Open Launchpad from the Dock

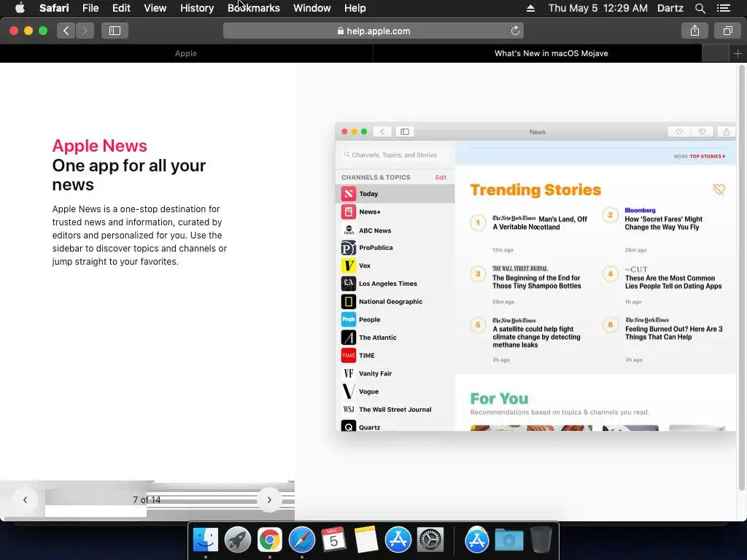(238, 540)
